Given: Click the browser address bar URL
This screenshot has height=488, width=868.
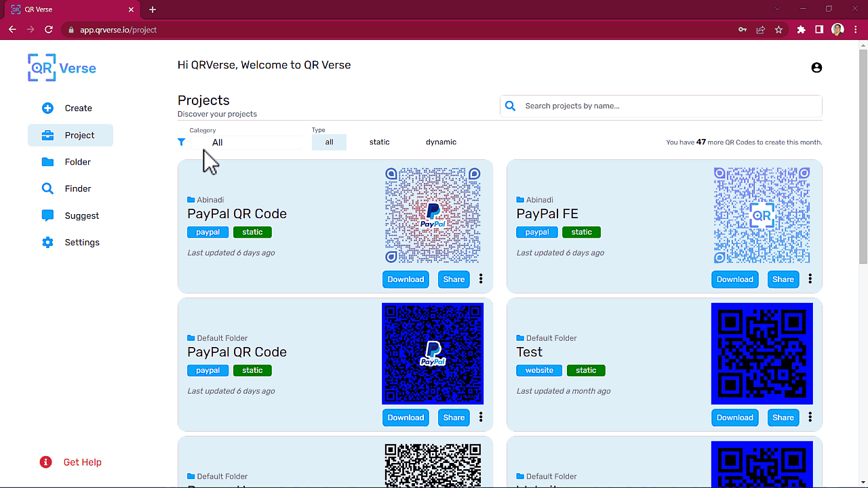Looking at the screenshot, I should coord(118,30).
